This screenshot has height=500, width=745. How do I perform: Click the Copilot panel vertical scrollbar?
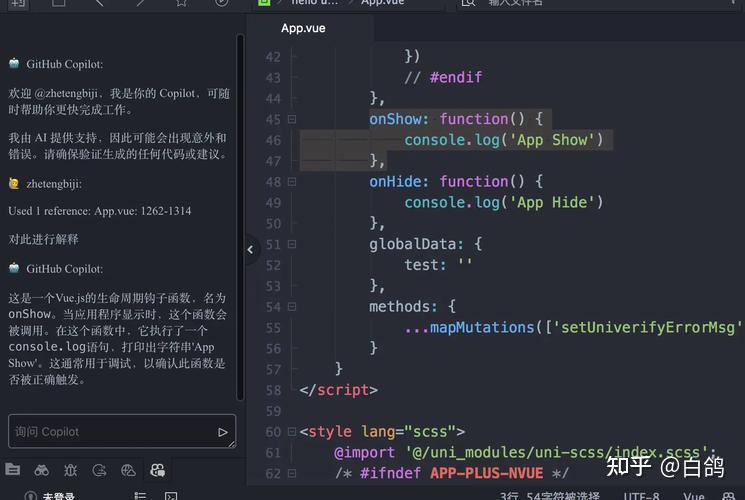pyautogui.click(x=240, y=217)
